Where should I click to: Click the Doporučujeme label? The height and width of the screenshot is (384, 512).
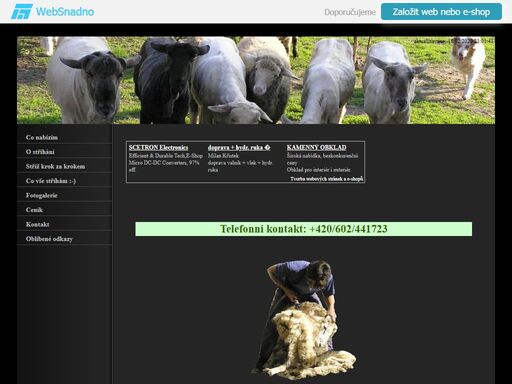350,12
